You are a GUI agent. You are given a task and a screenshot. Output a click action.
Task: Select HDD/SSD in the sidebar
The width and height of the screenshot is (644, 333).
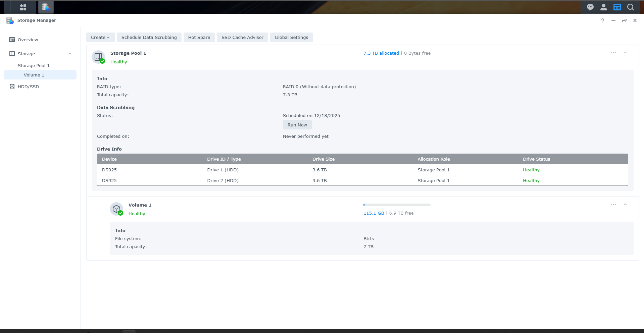point(28,87)
